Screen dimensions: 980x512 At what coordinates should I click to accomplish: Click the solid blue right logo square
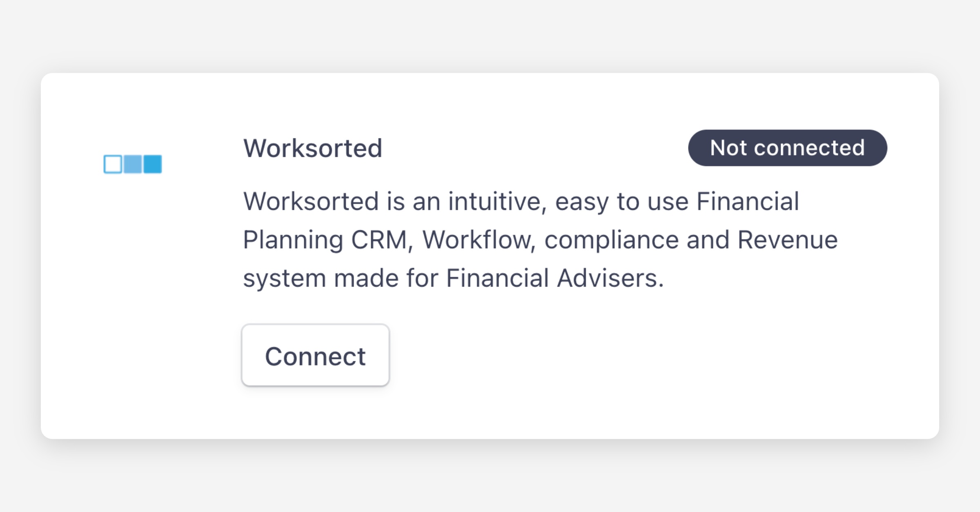click(153, 164)
